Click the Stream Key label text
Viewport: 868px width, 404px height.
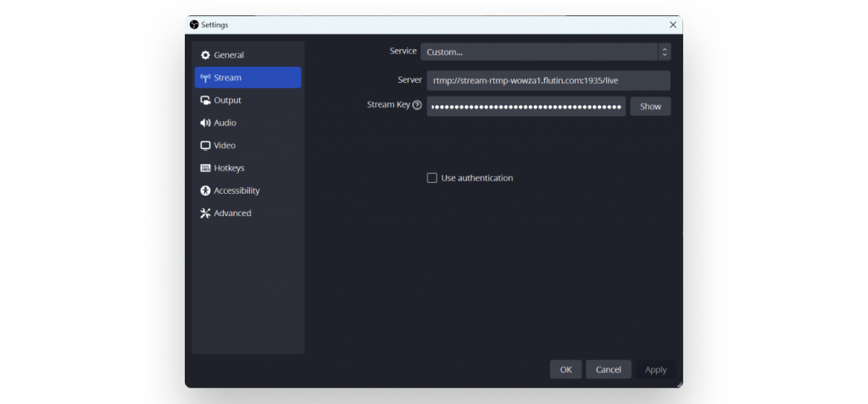click(x=388, y=104)
